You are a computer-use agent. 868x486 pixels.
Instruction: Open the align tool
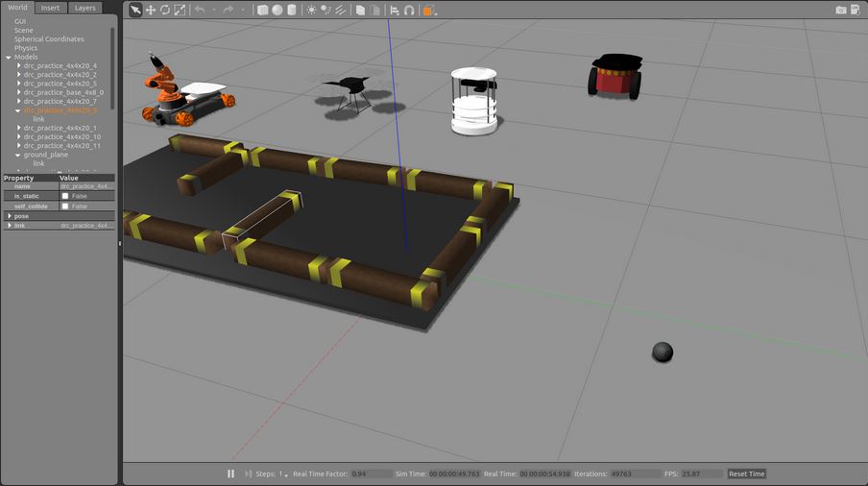(x=395, y=10)
